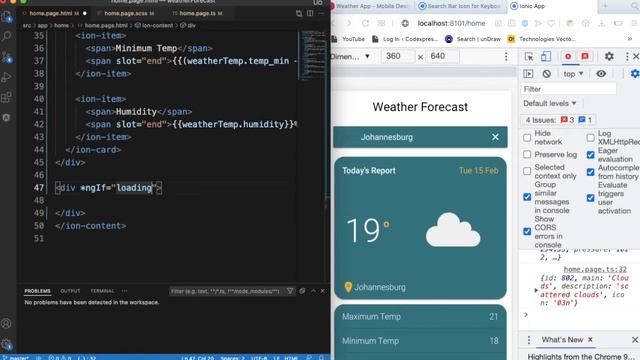
Task: Enable Preserve log checkbox
Action: click(527, 155)
